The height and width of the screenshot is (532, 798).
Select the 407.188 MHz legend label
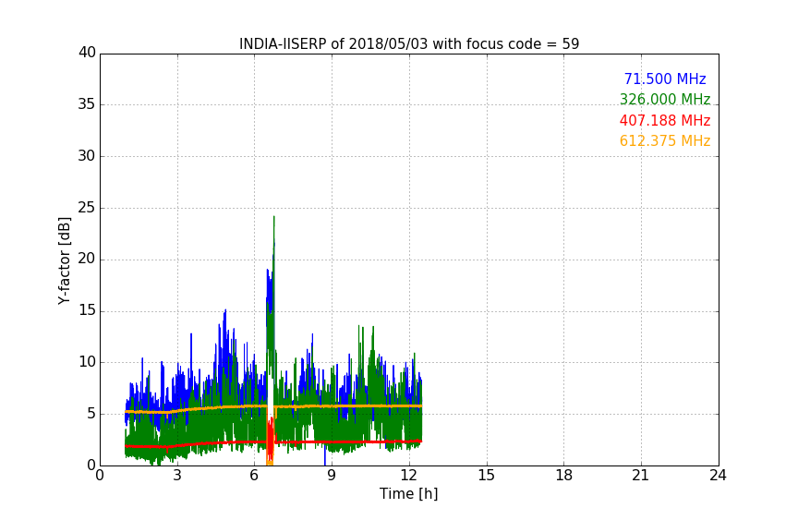click(665, 120)
